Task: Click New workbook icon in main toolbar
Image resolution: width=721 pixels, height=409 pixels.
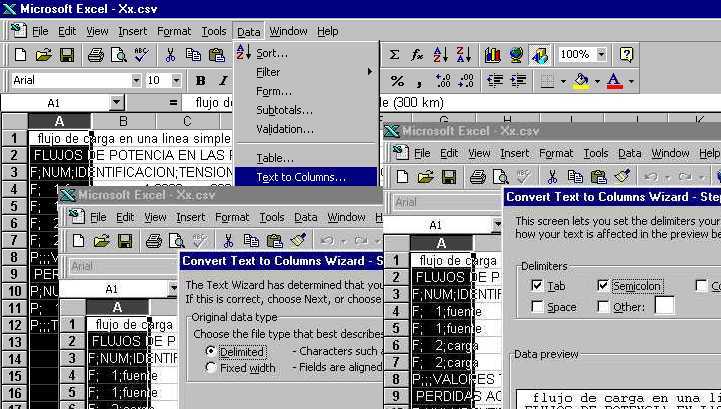Action: [x=20, y=55]
